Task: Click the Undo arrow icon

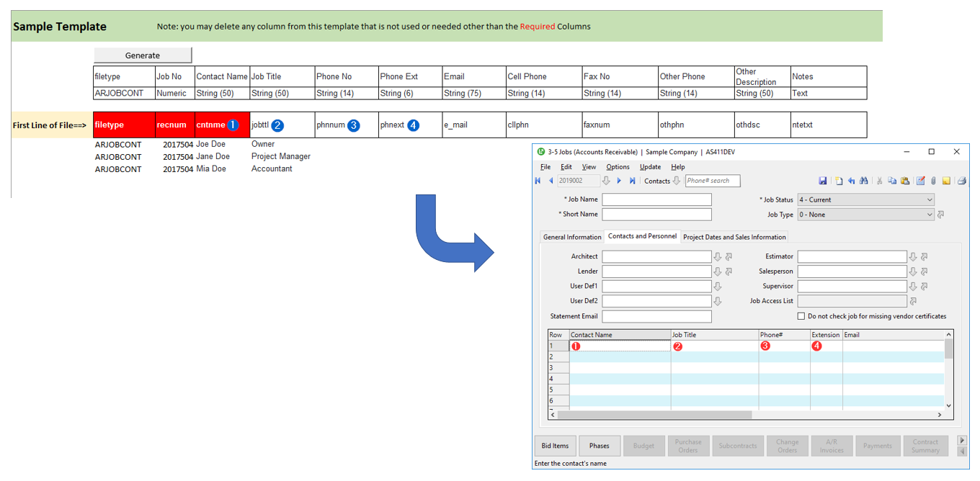Action: 851,181
